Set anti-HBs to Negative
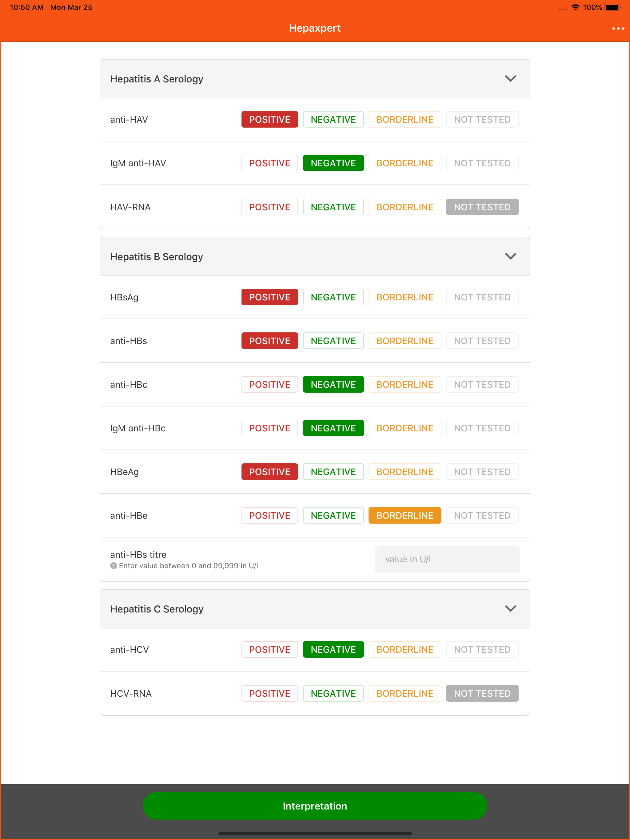Viewport: 630px width, 840px height. point(333,341)
